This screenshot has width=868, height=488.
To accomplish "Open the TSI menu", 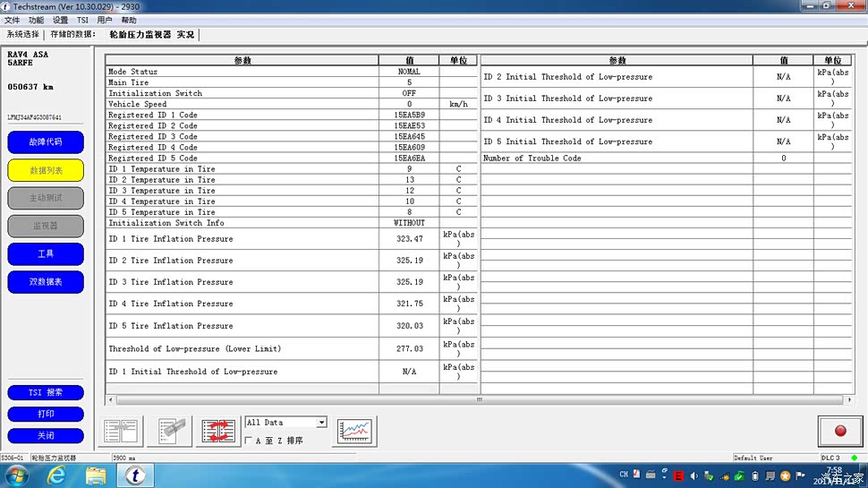I will [82, 20].
